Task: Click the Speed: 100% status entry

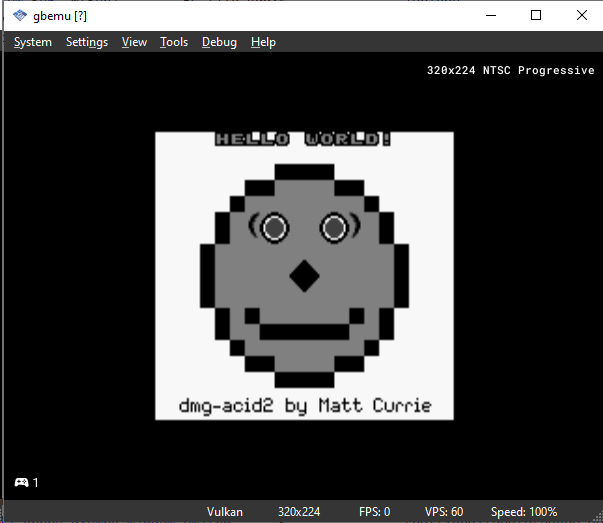Action: [x=524, y=512]
